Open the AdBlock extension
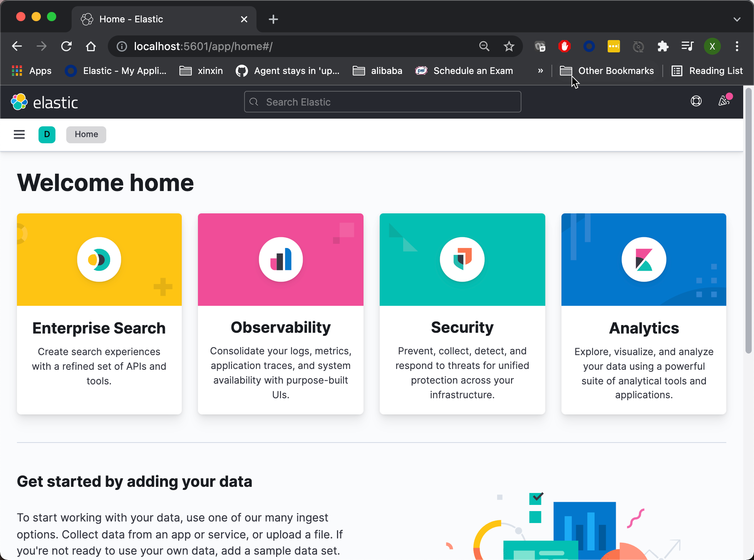 click(x=565, y=46)
